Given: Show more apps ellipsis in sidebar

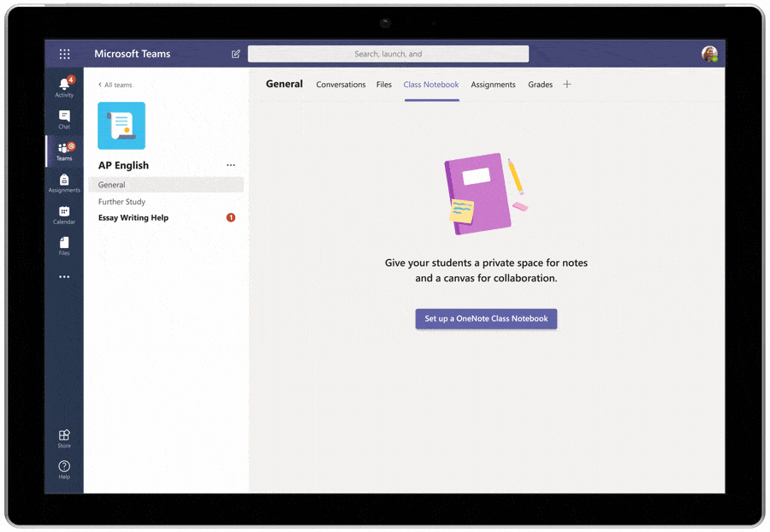Looking at the screenshot, I should point(64,277).
